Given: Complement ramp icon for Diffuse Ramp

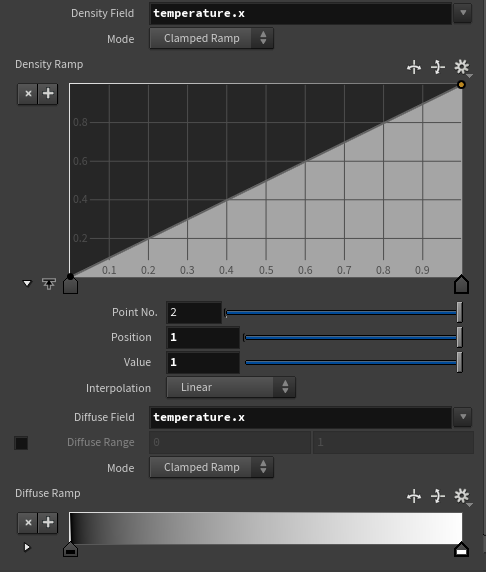Looking at the screenshot, I should (x=437, y=496).
